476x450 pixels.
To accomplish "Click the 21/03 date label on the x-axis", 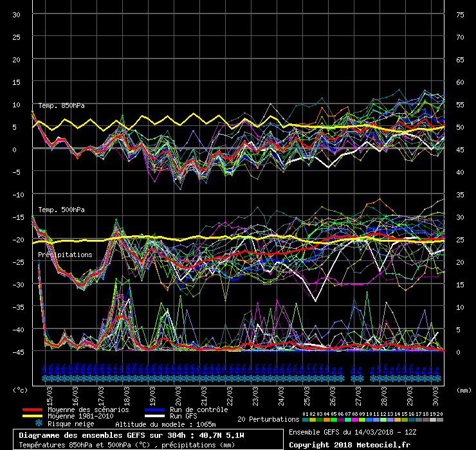I will pyautogui.click(x=204, y=396).
